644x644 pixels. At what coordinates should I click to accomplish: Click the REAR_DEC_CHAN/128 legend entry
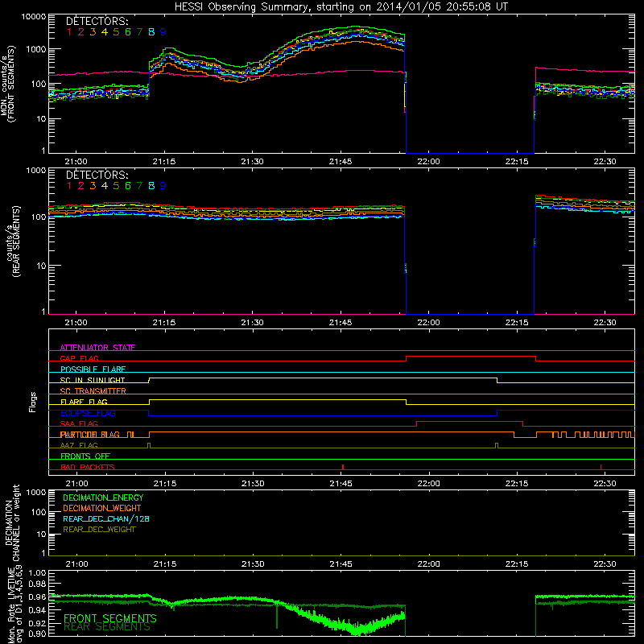pyautogui.click(x=106, y=518)
